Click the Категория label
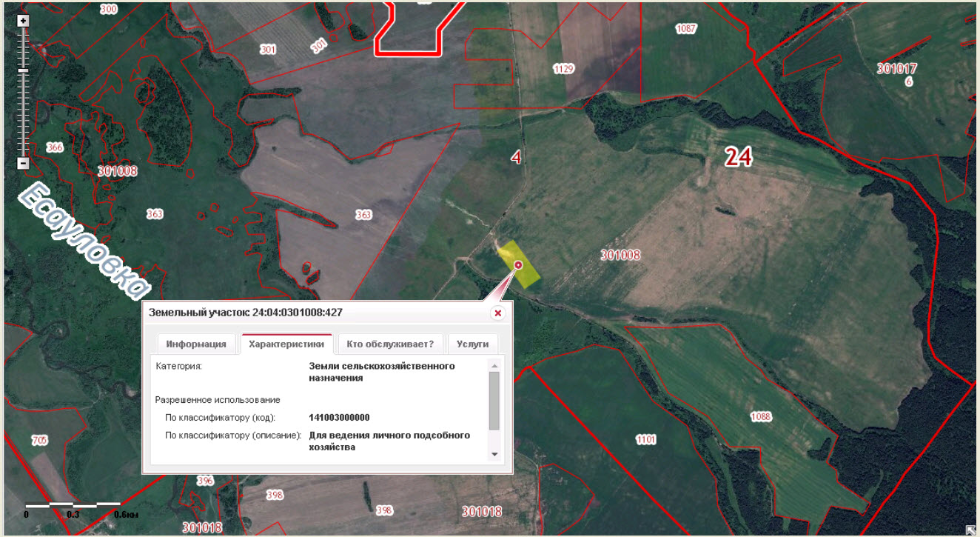 pyautogui.click(x=178, y=366)
